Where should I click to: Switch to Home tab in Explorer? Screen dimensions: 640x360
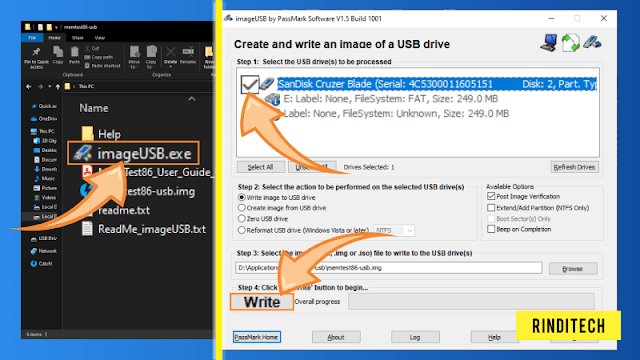pos(54,38)
